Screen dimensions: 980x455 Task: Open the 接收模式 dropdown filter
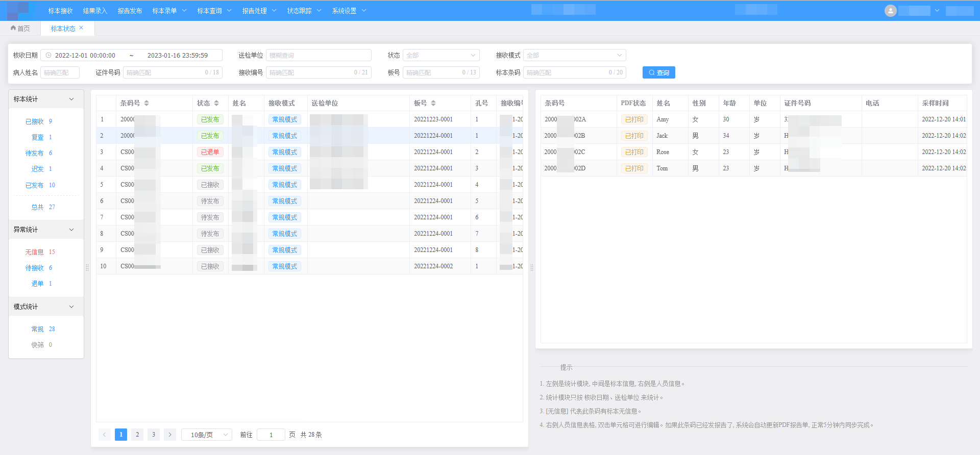coord(574,55)
